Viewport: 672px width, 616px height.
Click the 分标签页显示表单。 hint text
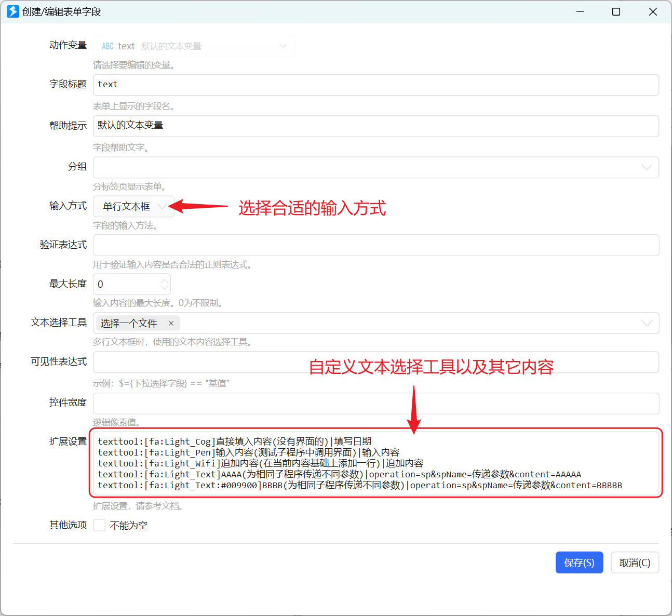point(130,186)
